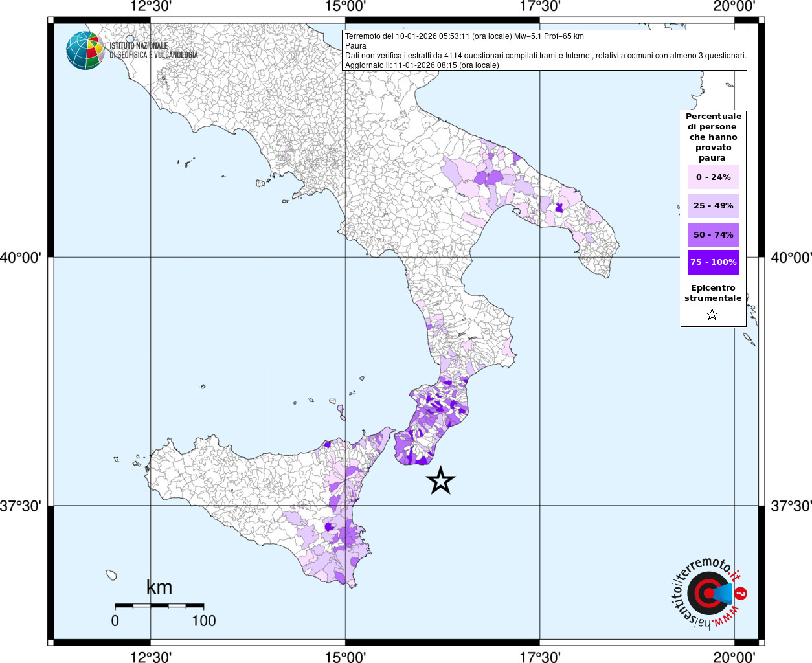This screenshot has width=812, height=663.
Task: Select the 25 - 49% legend swatch
Action: 713,206
